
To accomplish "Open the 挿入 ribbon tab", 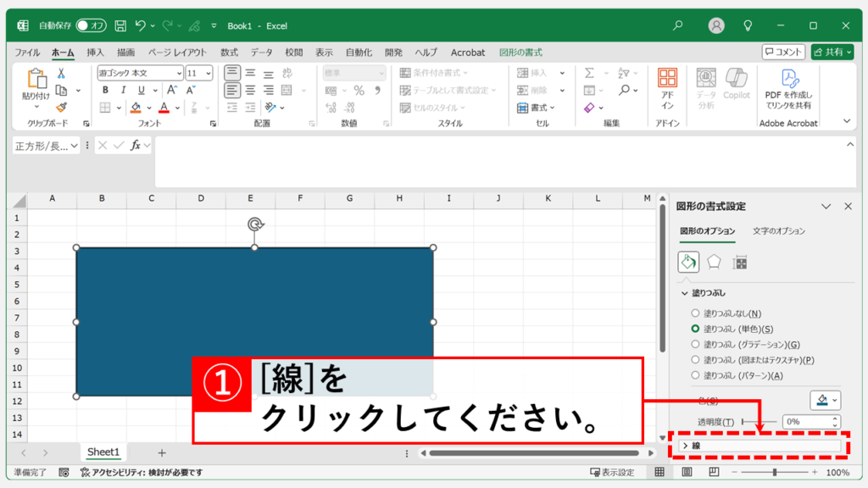I will tap(95, 53).
